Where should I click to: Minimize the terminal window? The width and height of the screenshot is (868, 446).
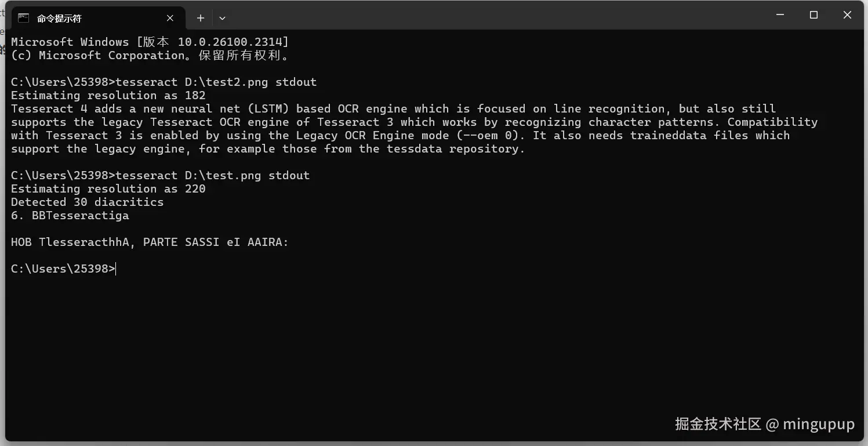[x=780, y=15]
